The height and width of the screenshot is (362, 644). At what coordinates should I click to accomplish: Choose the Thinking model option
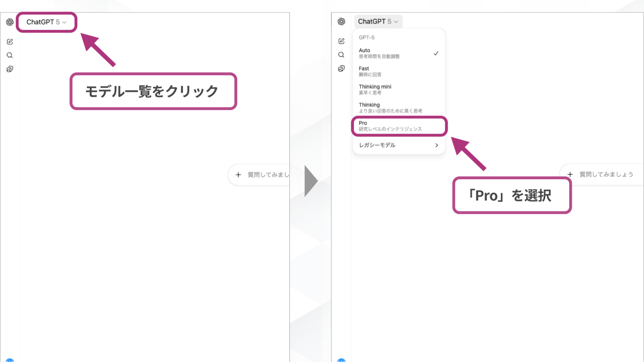click(399, 108)
